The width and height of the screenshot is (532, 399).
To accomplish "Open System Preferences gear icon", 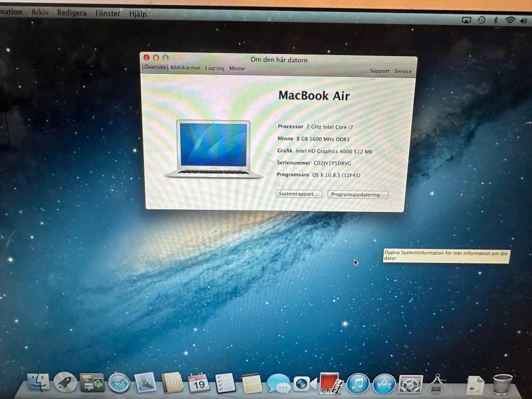I will coord(410,384).
